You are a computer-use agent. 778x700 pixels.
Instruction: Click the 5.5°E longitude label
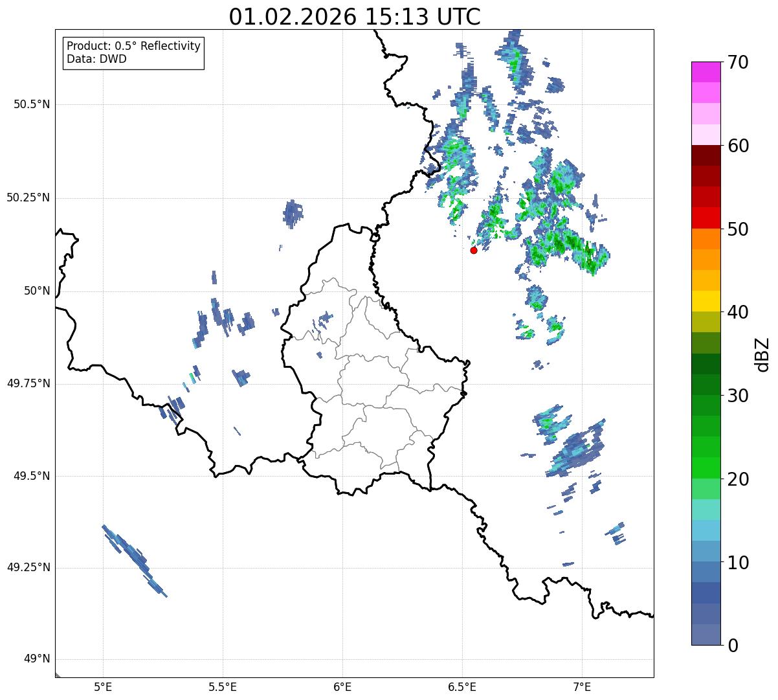pos(223,686)
